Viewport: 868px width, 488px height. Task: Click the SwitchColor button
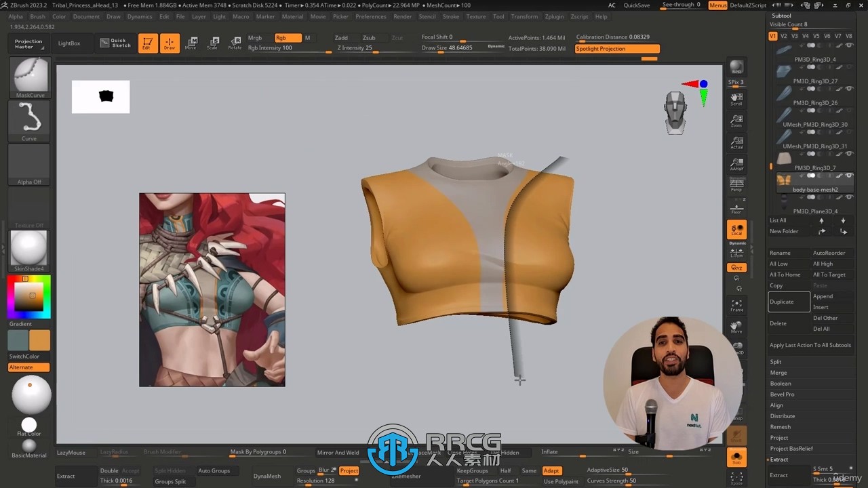point(24,357)
